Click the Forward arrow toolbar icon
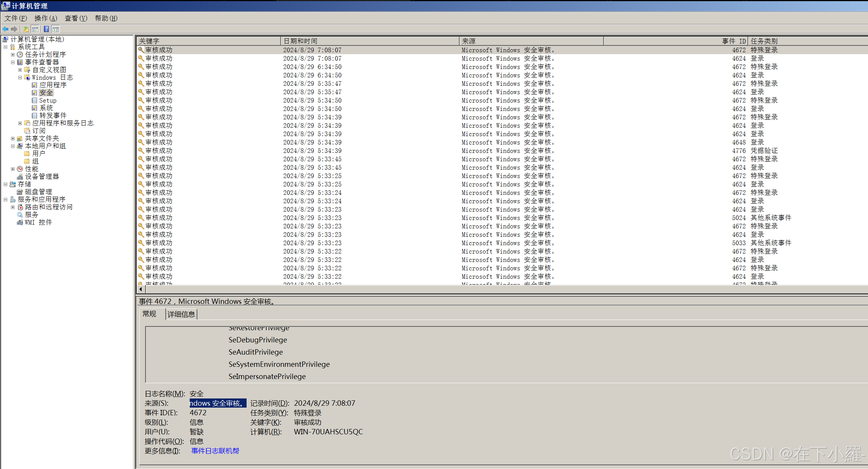The height and width of the screenshot is (469, 868). pos(14,29)
